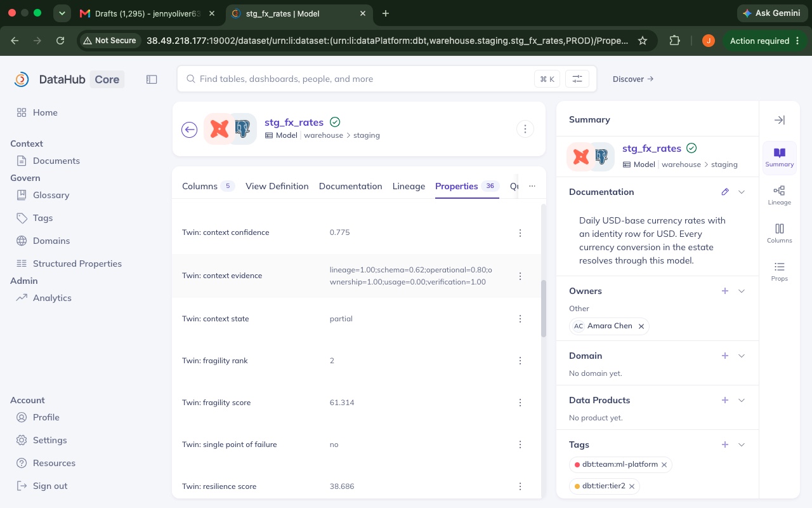Open menu for Twin: context state row
Screen dimensions: 812x508
pos(520,319)
